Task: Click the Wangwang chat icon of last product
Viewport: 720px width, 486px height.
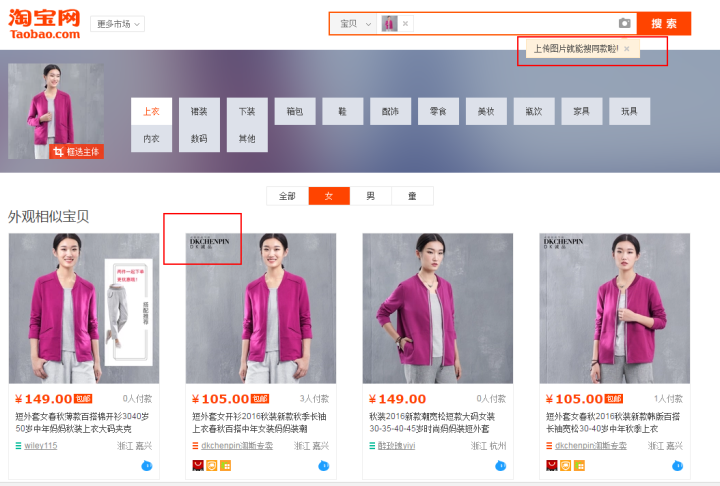Action: pyautogui.click(x=677, y=466)
